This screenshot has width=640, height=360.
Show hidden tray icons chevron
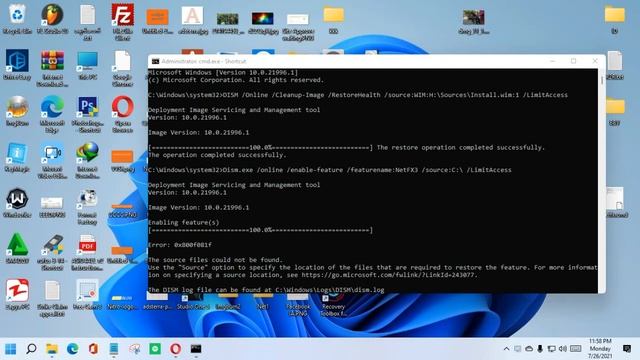[506, 349]
